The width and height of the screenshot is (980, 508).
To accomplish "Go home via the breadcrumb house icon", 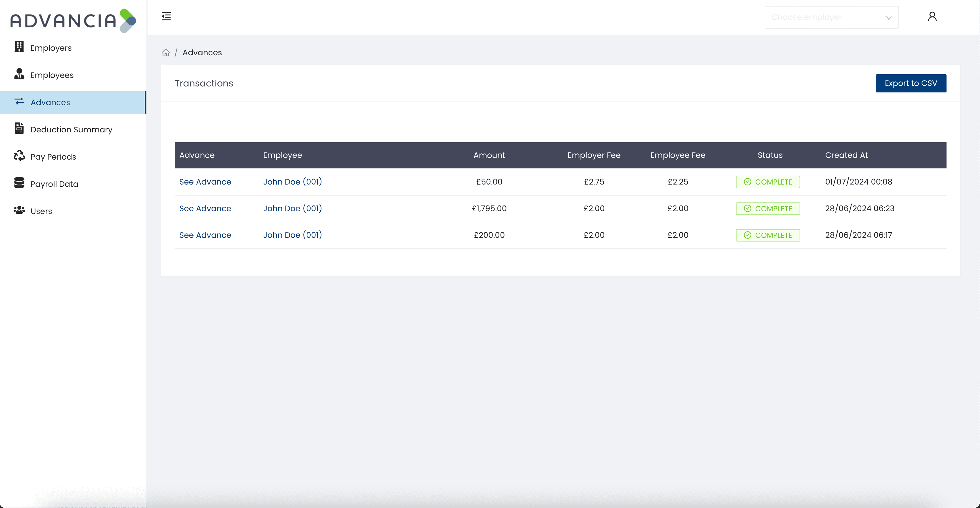I will pyautogui.click(x=165, y=52).
